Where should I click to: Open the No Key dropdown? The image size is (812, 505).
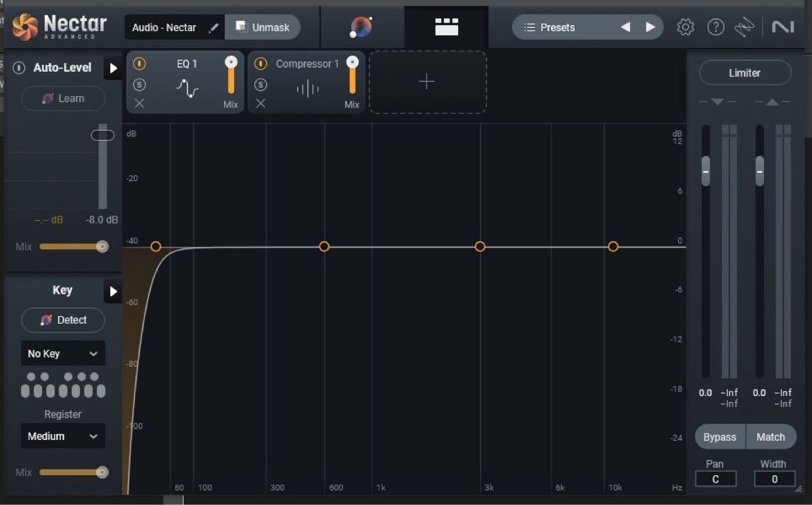pos(63,353)
